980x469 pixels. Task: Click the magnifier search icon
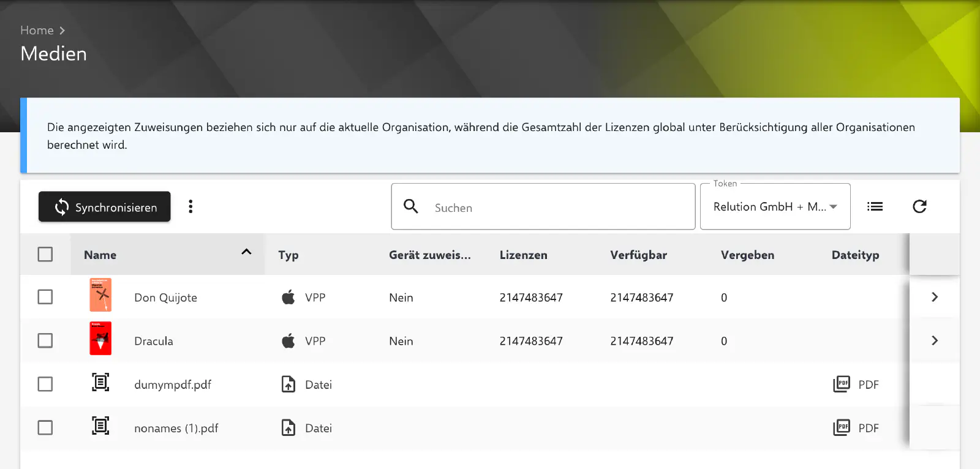click(411, 206)
